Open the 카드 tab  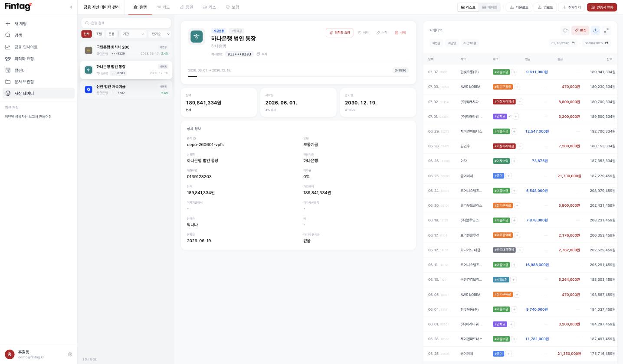pyautogui.click(x=163, y=7)
